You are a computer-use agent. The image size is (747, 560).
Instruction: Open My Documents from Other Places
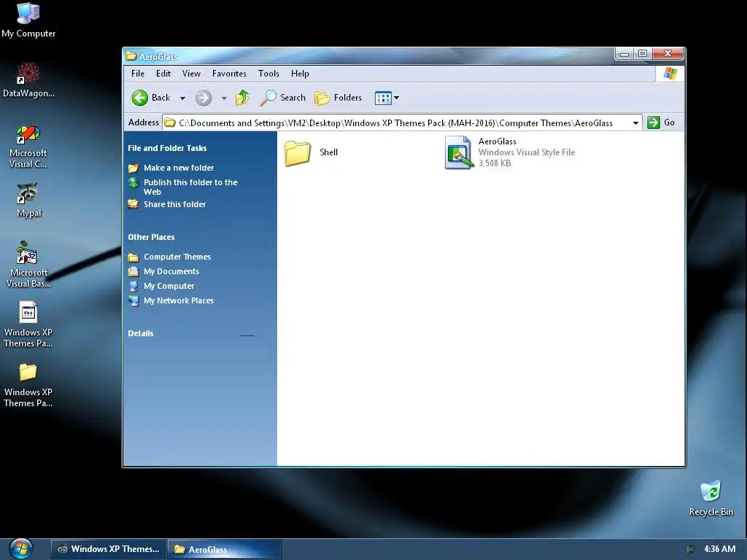pos(171,271)
